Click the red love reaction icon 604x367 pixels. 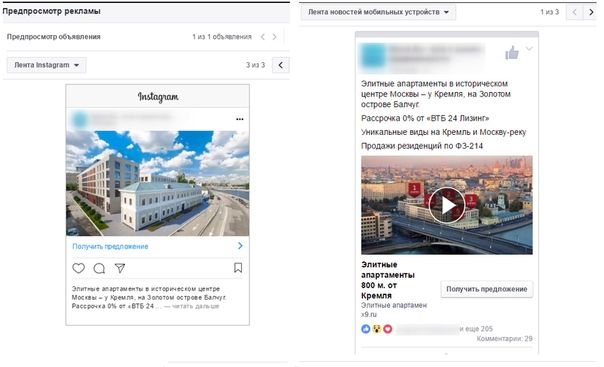388,329
